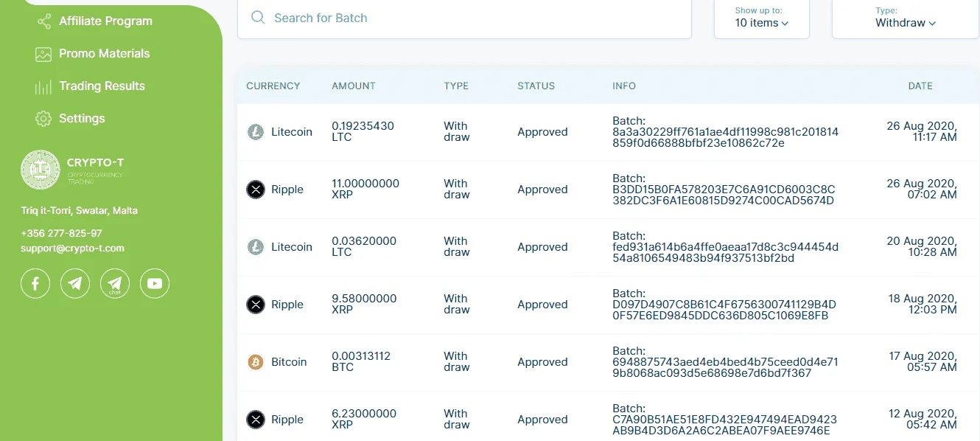980x441 pixels.
Task: Click the CURRENCY column header
Action: point(273,86)
